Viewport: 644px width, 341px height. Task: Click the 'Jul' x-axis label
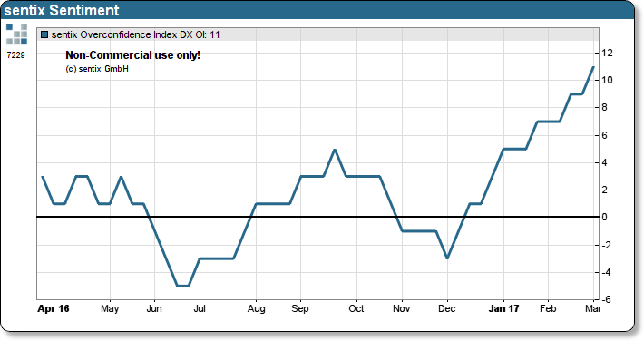200,308
